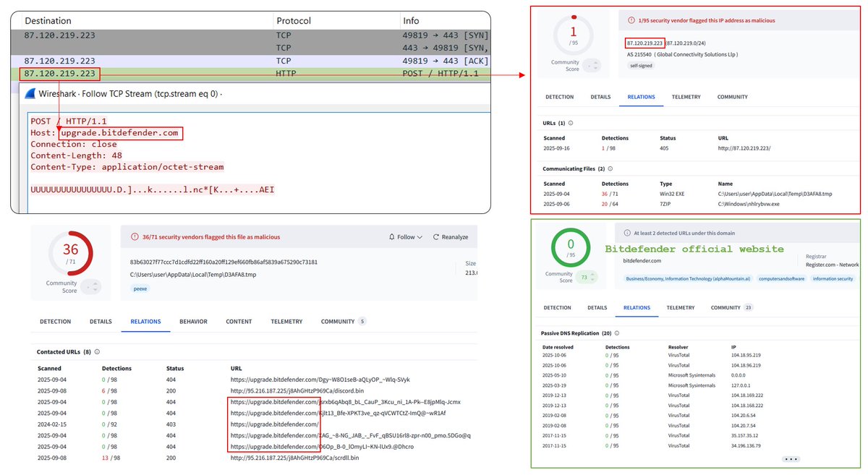Click the Reanalyze button
This screenshot has height=475, width=868.
click(451, 236)
